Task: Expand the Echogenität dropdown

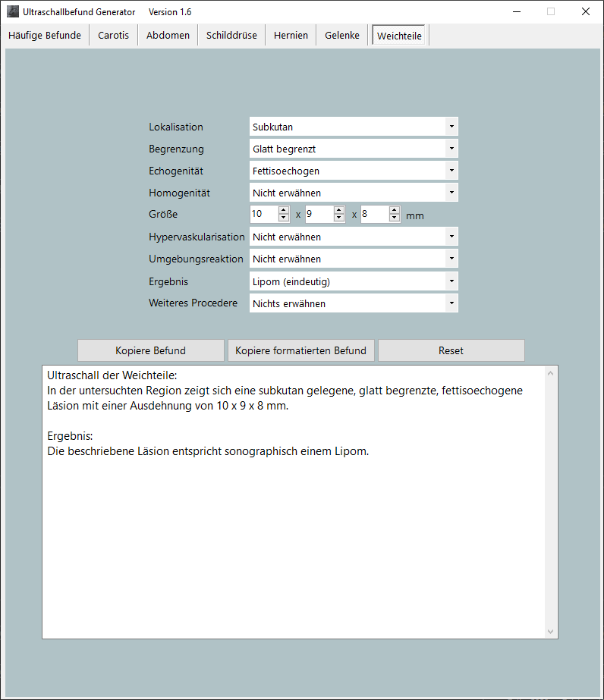Action: 451,171
